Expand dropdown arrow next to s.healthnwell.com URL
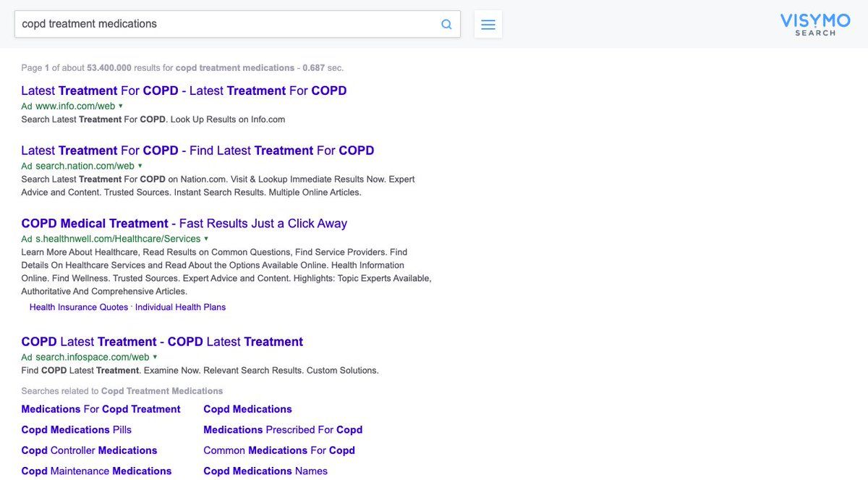Screen dimensions: 868x480 tap(206, 239)
